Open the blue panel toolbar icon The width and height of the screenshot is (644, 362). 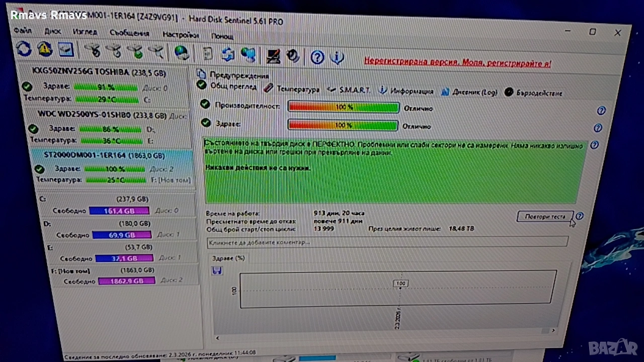click(x=65, y=49)
